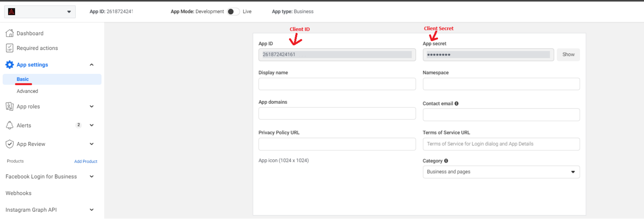Open the Advanced settings menu item
The width and height of the screenshot is (644, 219).
[x=27, y=91]
